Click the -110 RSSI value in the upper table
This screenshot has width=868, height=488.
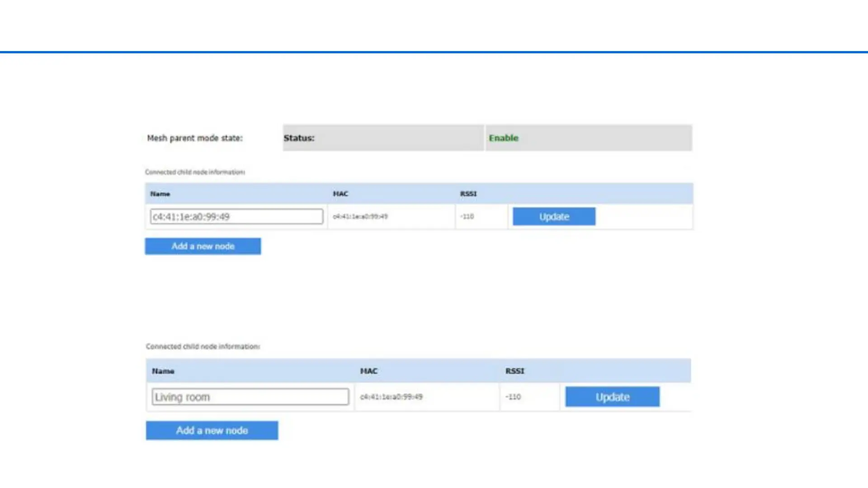click(467, 216)
